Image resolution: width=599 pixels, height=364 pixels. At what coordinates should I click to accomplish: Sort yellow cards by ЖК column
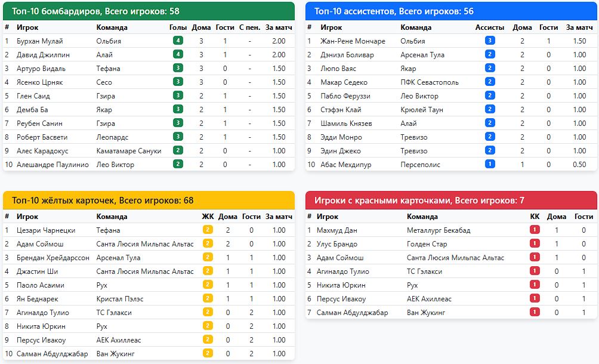point(208,217)
